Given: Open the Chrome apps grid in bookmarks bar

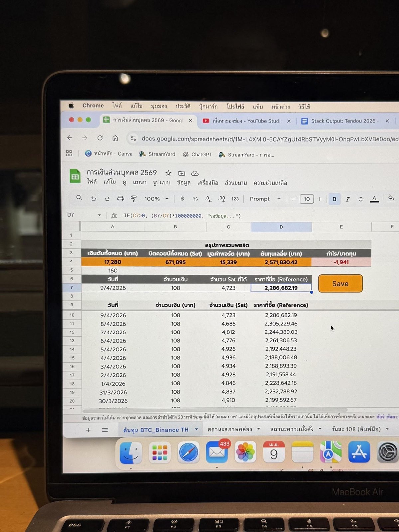Looking at the screenshot, I should coord(69,153).
